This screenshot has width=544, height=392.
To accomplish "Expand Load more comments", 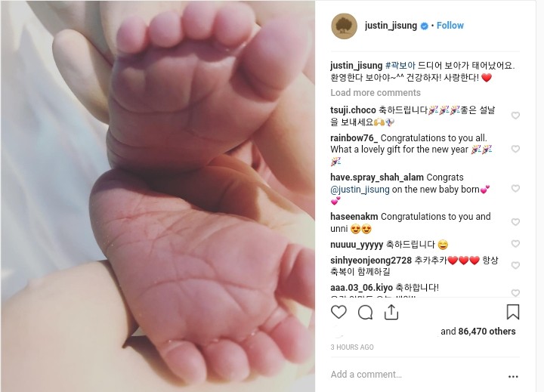I will 376,93.
